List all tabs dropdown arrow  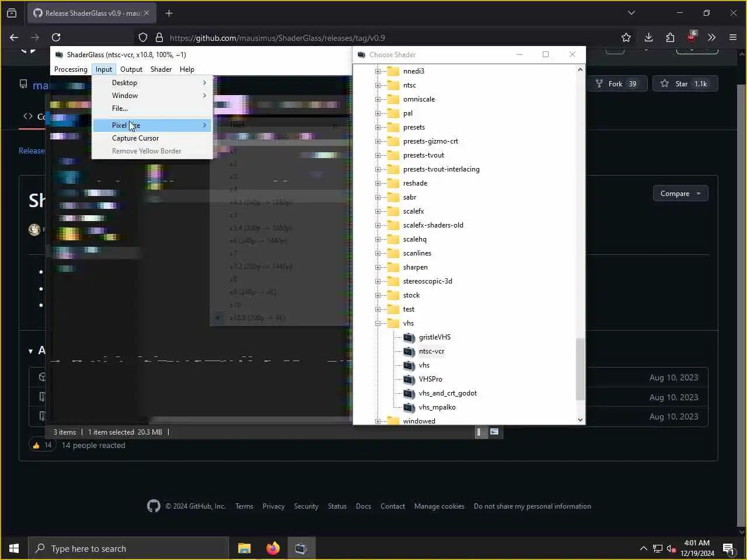(631, 13)
